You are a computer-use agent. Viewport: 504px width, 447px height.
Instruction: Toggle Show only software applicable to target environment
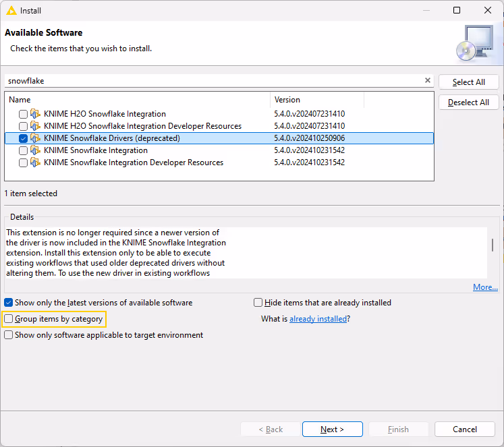pos(9,335)
